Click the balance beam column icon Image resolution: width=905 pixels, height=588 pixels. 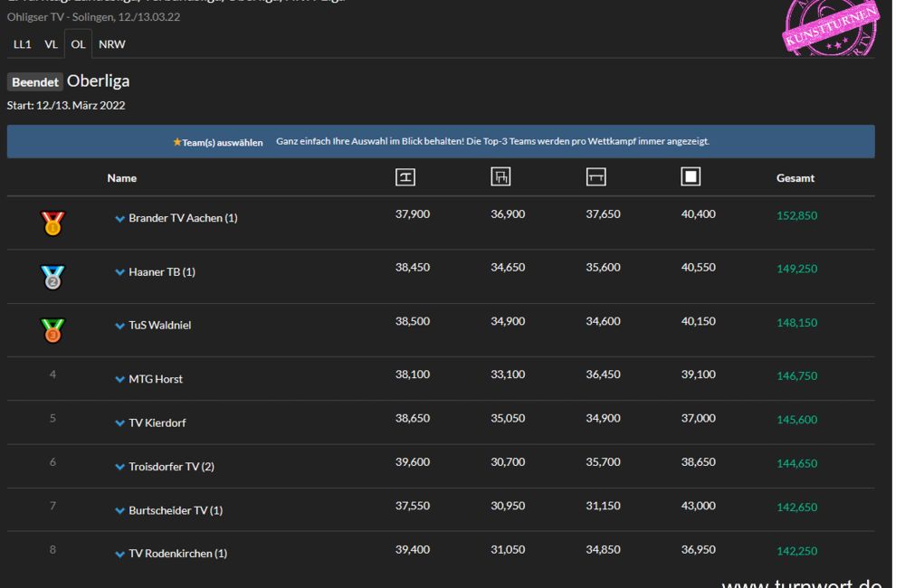595,178
